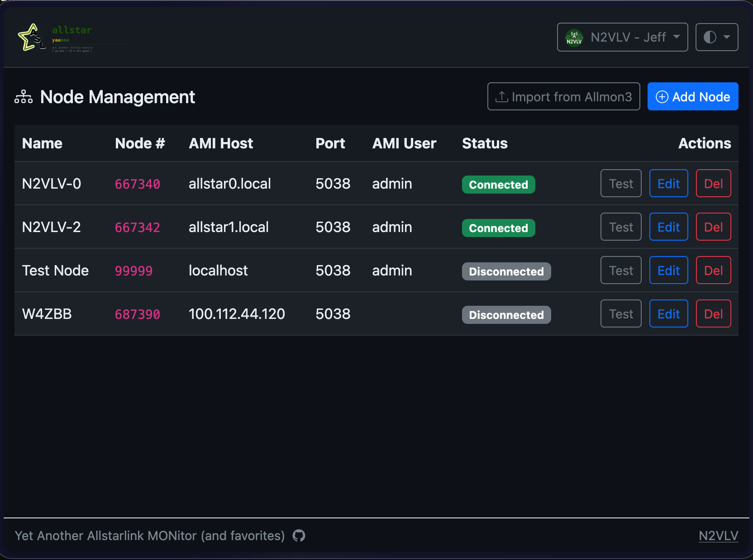Click the Disconnected badge for W4ZBB
Screen dimensions: 753x560
[506, 315]
